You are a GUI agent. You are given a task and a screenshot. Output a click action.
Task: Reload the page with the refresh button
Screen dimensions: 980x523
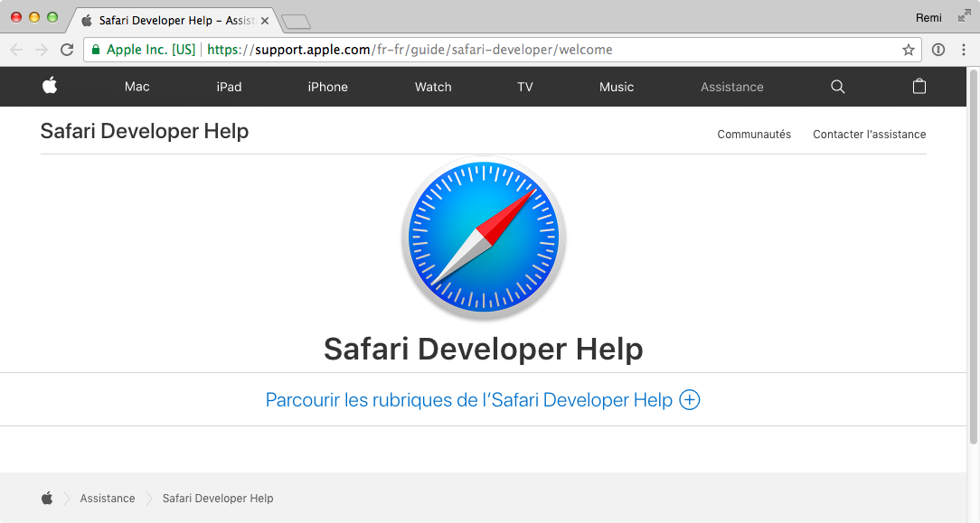pyautogui.click(x=67, y=50)
